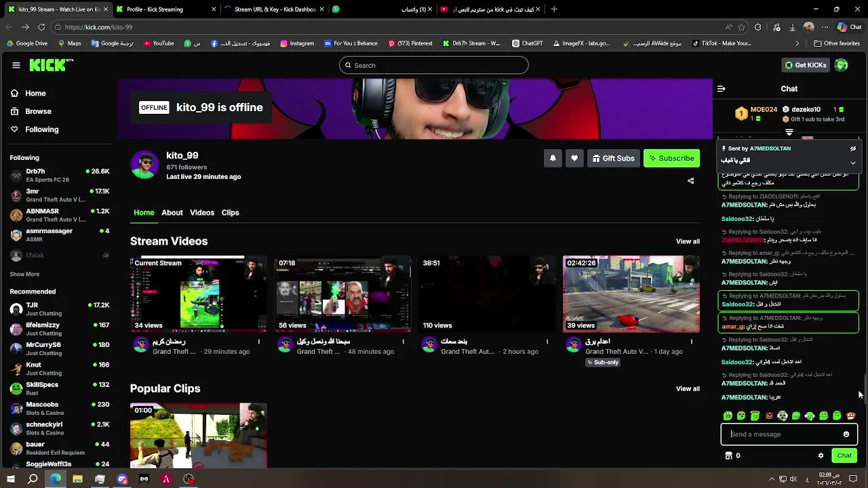Switch to the Videos tab
This screenshot has height=488, width=868.
(x=202, y=213)
